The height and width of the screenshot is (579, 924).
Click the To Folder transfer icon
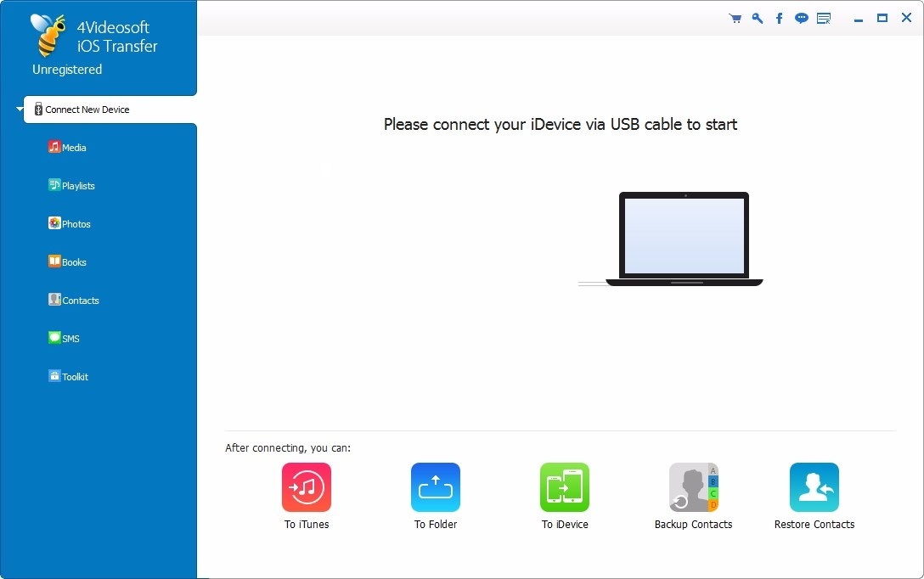point(435,487)
